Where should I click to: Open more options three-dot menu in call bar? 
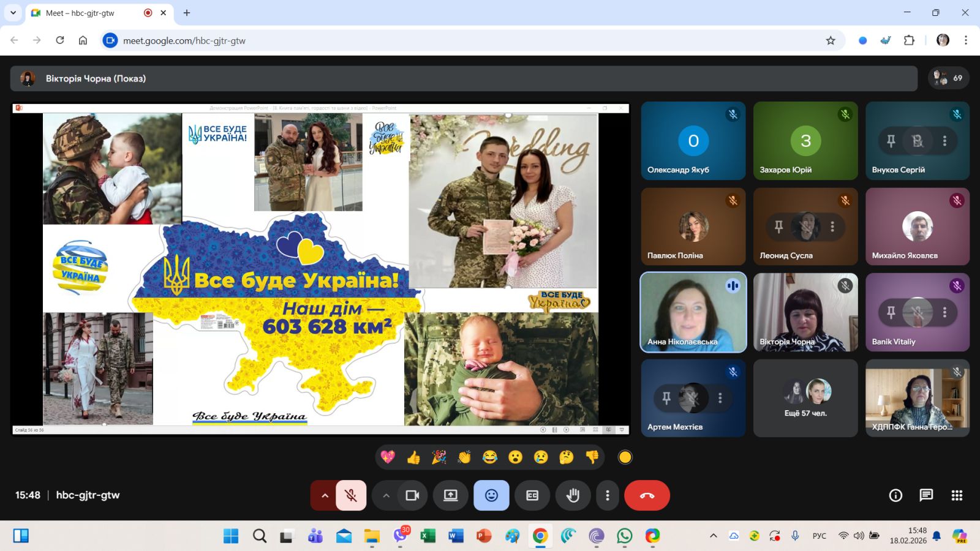tap(607, 495)
